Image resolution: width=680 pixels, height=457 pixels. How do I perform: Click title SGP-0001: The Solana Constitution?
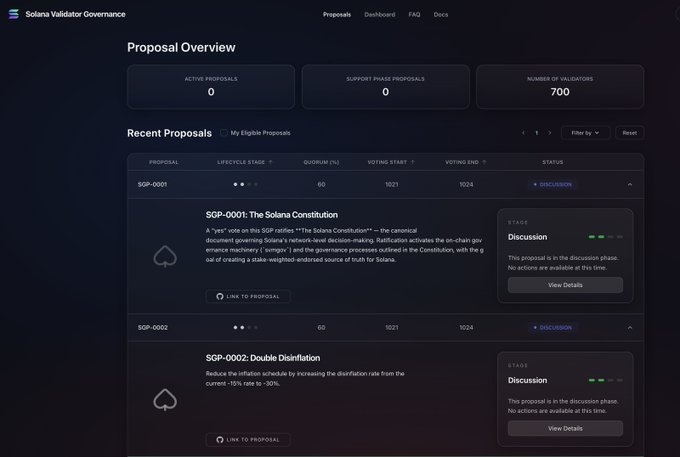click(x=271, y=215)
